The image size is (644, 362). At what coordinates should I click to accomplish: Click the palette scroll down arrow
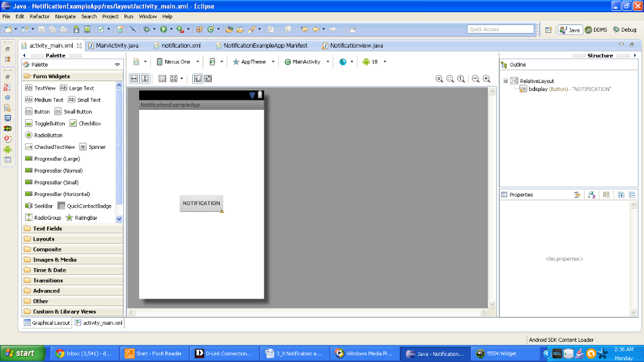119,219
